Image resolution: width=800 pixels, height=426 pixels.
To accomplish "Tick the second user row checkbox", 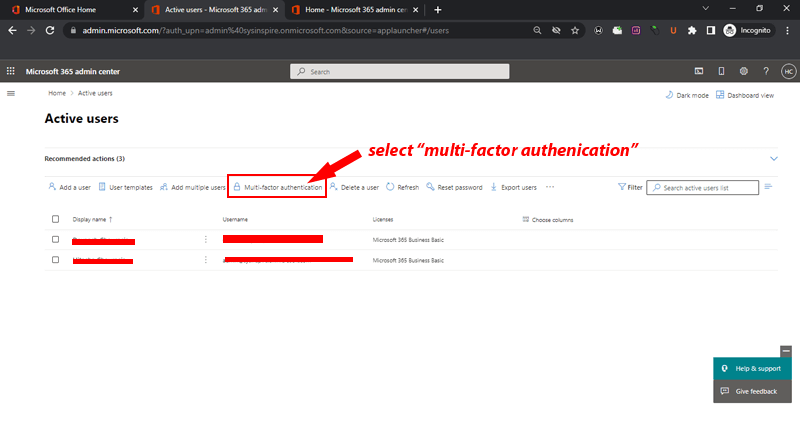I will tap(56, 260).
